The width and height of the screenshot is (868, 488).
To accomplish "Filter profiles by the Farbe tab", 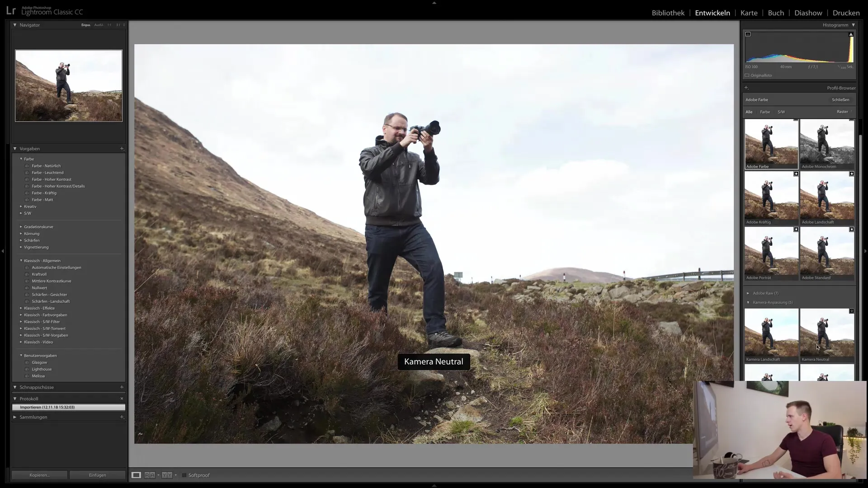I will click(765, 112).
